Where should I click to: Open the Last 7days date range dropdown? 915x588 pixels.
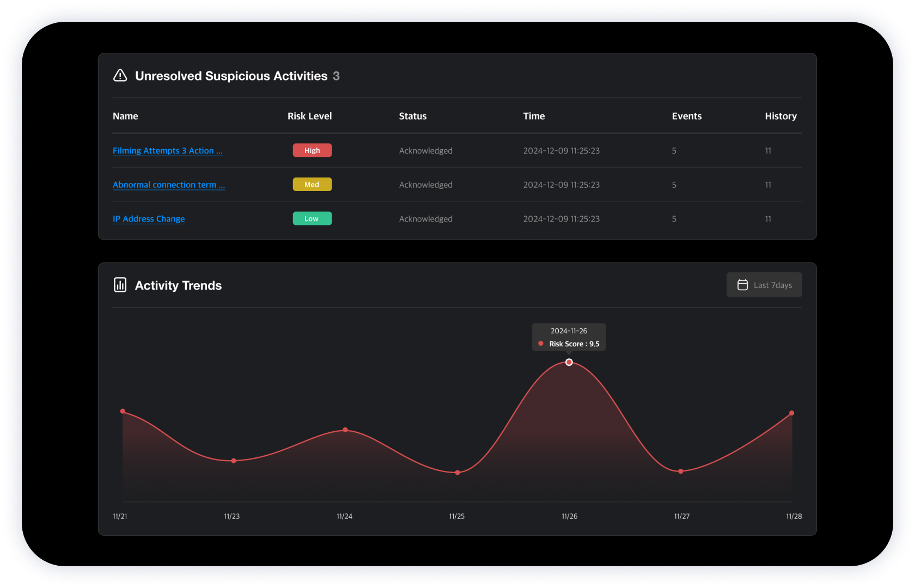(764, 285)
